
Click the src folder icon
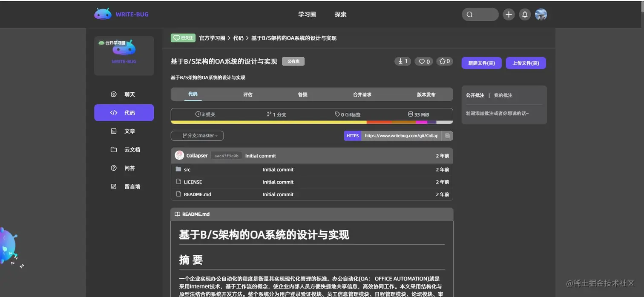tap(178, 169)
